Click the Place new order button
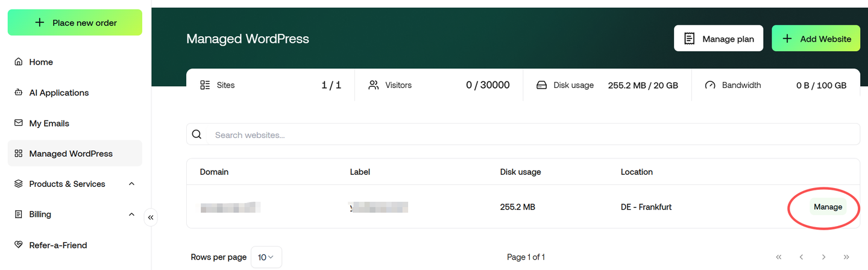The height and width of the screenshot is (270, 868). pyautogui.click(x=75, y=22)
